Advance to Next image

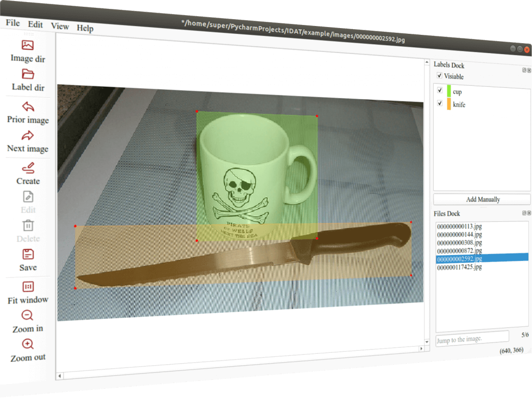pos(28,136)
